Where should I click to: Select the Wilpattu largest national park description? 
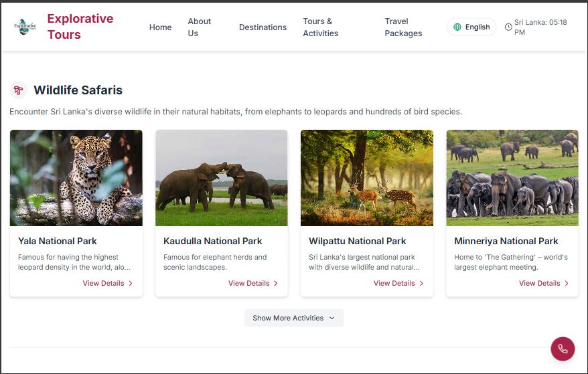coord(364,262)
